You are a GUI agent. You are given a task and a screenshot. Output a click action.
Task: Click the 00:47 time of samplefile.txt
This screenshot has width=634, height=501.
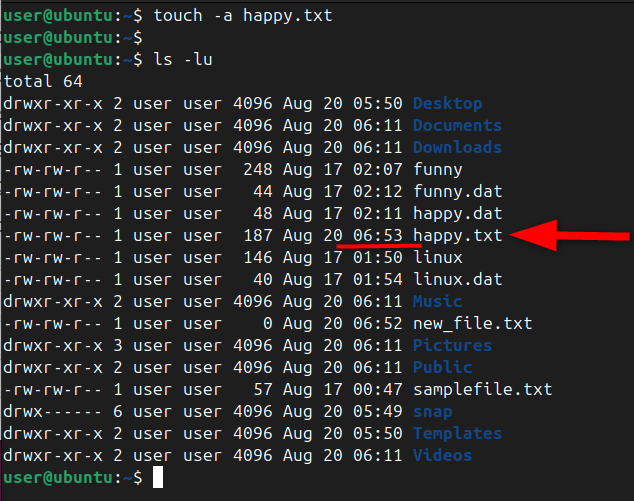[378, 390]
